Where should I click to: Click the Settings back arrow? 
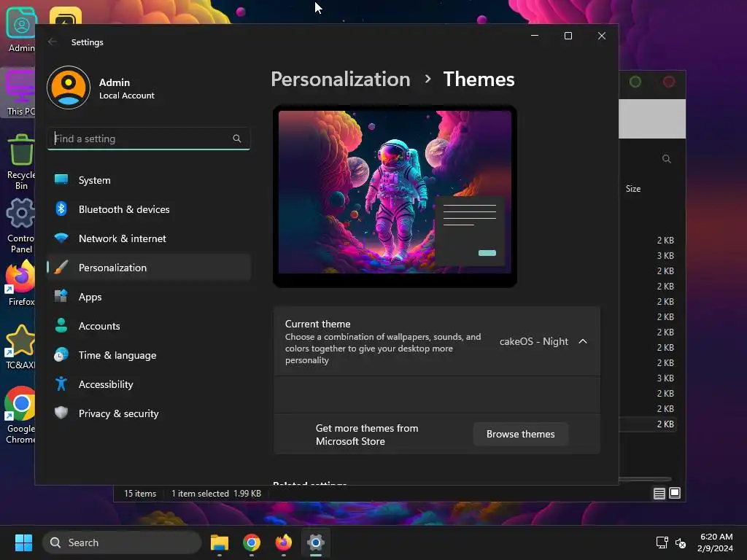[x=53, y=42]
